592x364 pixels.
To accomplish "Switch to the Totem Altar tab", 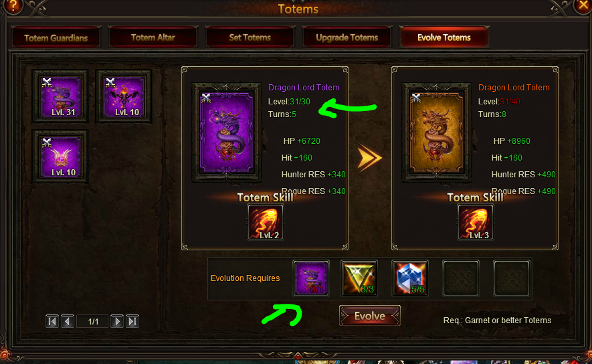I will click(153, 37).
